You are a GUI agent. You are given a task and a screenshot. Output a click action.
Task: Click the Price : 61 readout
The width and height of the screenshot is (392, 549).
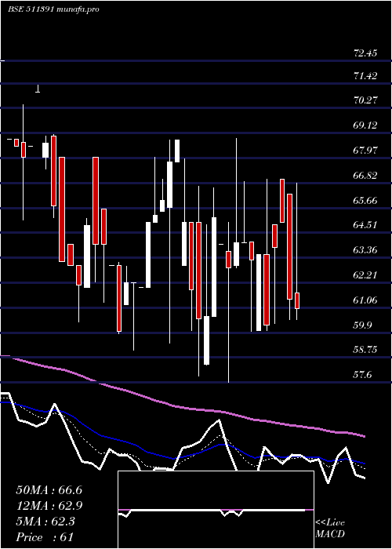[x=45, y=537]
